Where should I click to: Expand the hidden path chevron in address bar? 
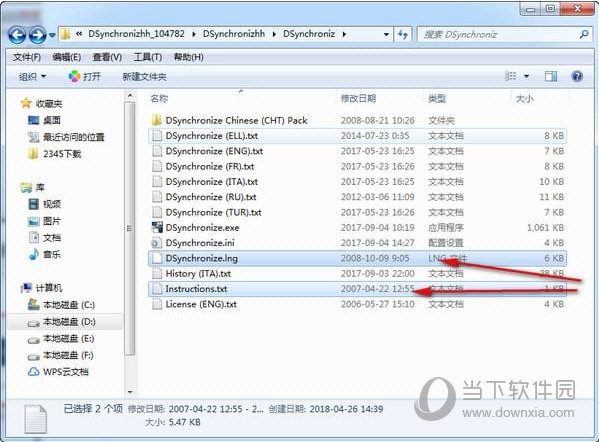pyautogui.click(x=79, y=34)
